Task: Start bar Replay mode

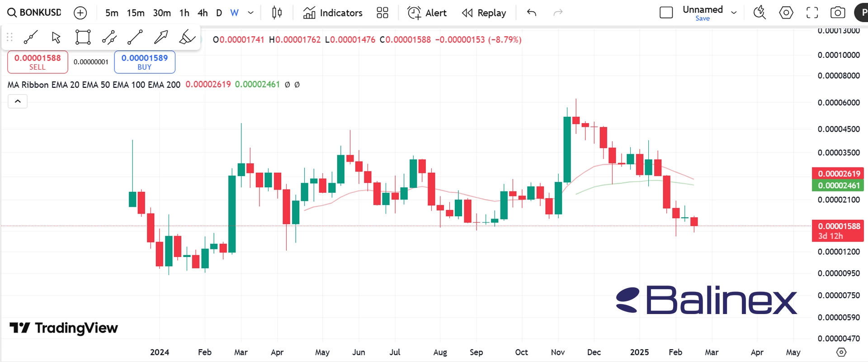Action: (x=484, y=13)
